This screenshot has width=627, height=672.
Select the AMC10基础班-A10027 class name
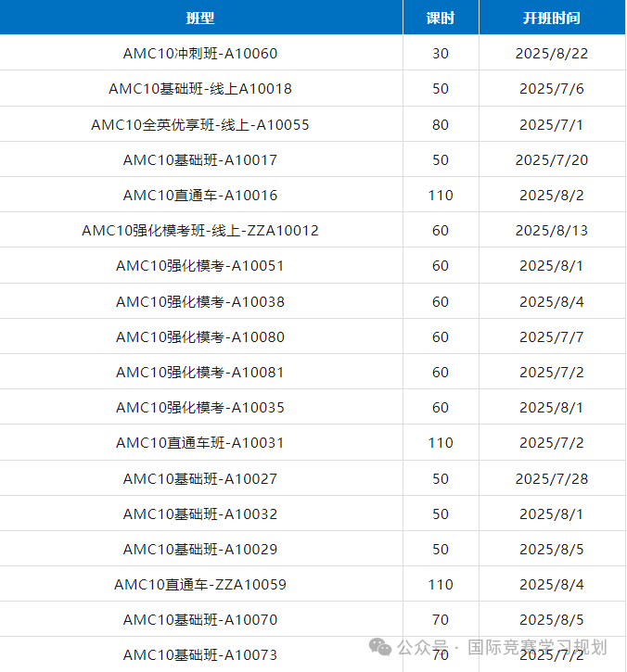click(x=200, y=478)
